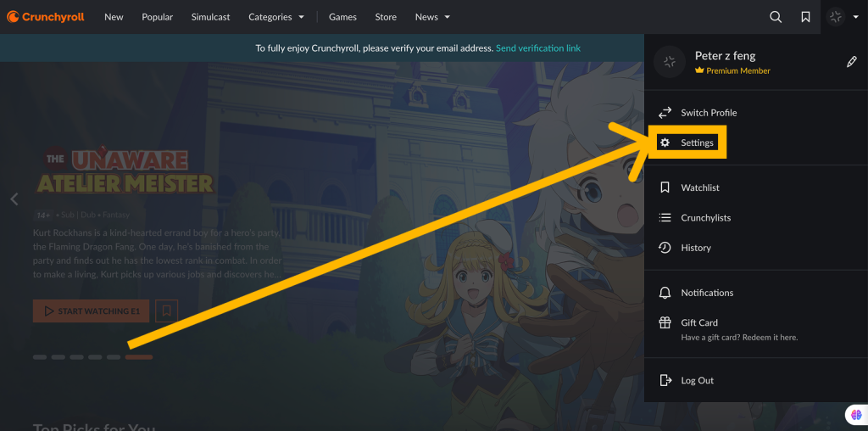This screenshot has width=868, height=431.
Task: Select the second carousel slide indicator
Action: point(58,357)
